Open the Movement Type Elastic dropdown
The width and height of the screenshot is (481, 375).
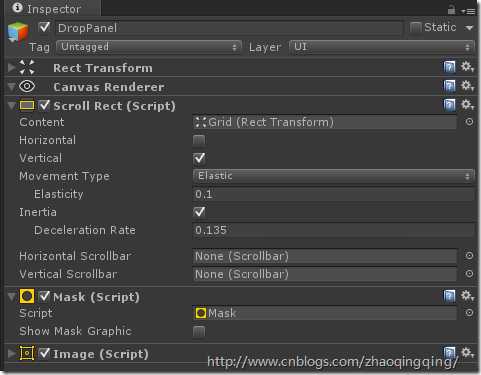click(334, 176)
